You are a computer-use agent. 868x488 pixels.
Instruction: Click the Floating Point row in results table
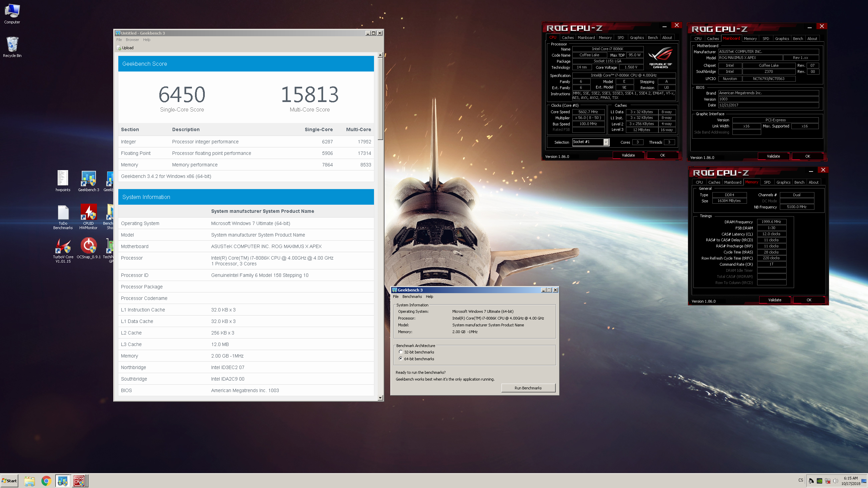(x=246, y=153)
